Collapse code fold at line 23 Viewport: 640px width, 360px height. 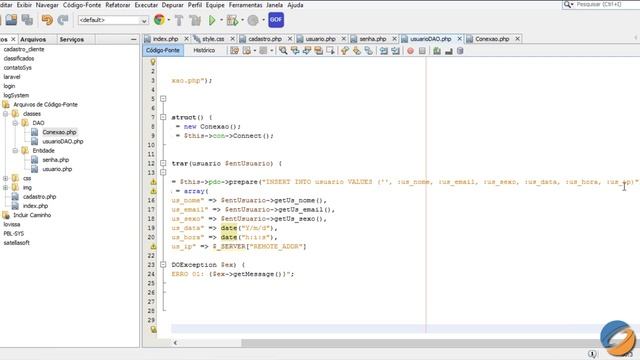(x=163, y=264)
